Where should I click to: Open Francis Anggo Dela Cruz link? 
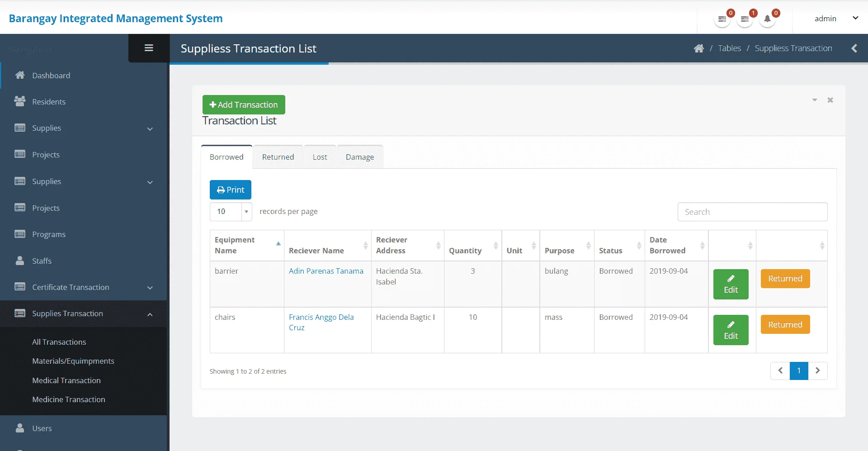pyautogui.click(x=321, y=322)
